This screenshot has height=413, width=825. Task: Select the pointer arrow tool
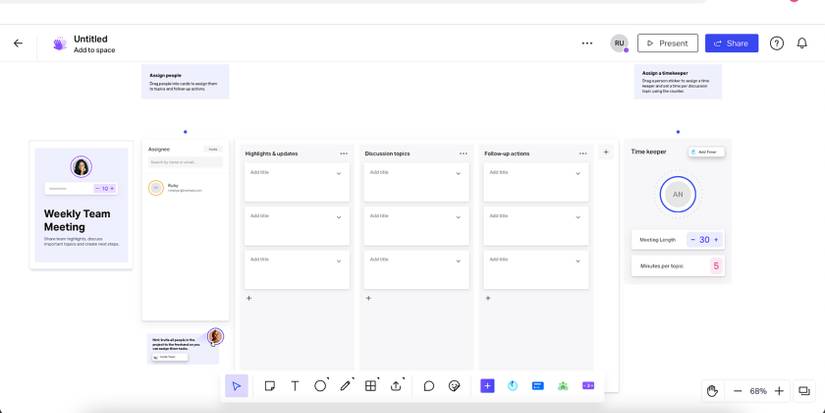point(236,386)
